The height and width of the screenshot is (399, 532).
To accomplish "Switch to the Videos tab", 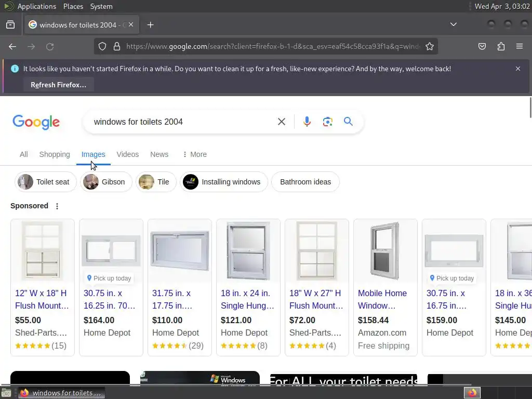I will [128, 154].
